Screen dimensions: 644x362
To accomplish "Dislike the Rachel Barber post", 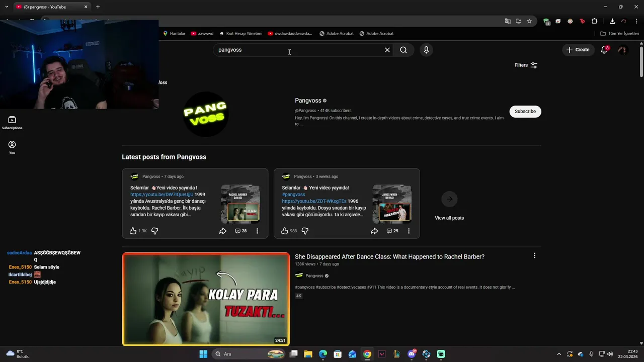I will 154,231.
